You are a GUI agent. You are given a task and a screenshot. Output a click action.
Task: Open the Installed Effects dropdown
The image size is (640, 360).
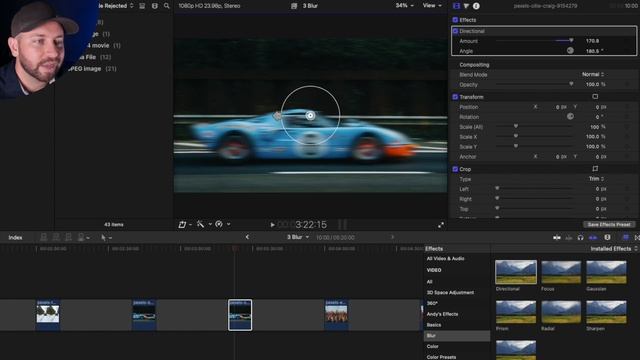[614, 249]
